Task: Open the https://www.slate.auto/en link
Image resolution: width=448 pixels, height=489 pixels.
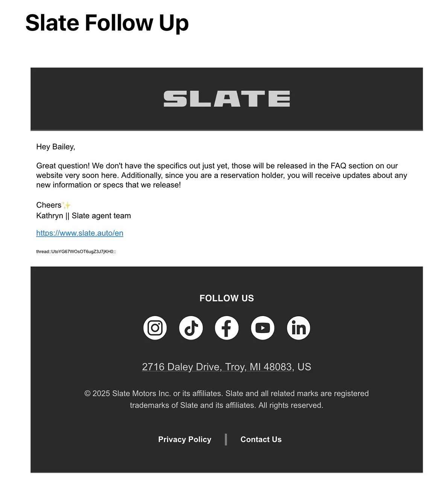Action: [x=80, y=233]
